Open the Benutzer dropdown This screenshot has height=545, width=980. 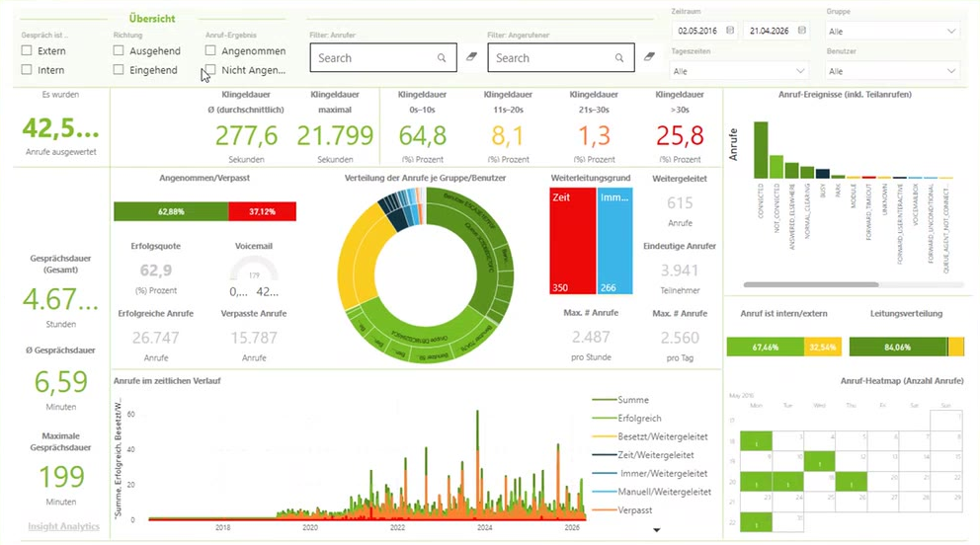pyautogui.click(x=892, y=71)
